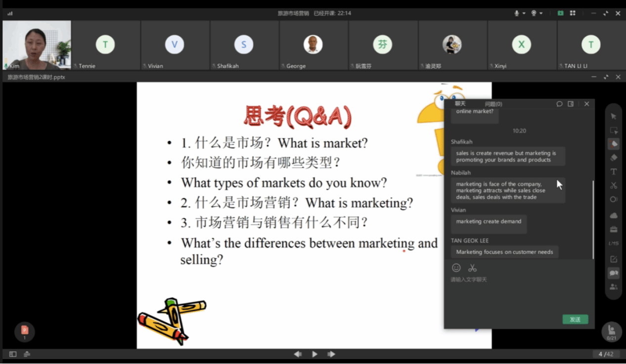Open the emoji picker in chat
626x364 pixels.
tap(456, 268)
